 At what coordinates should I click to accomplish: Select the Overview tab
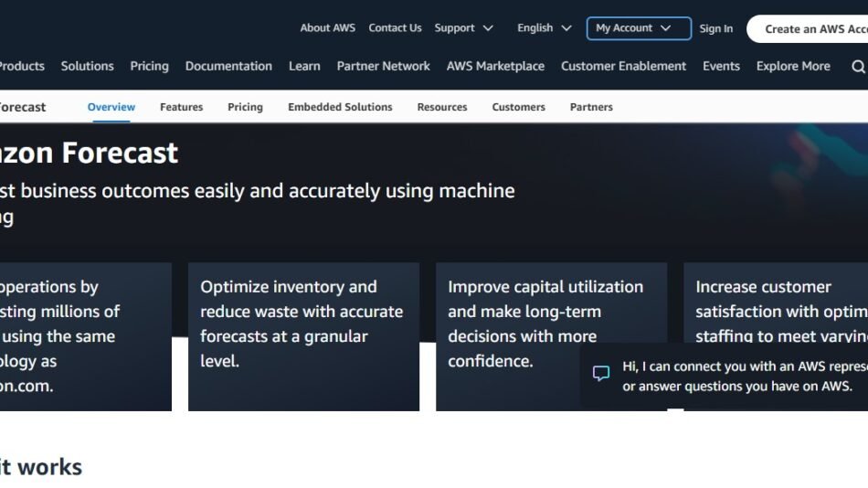click(x=111, y=107)
